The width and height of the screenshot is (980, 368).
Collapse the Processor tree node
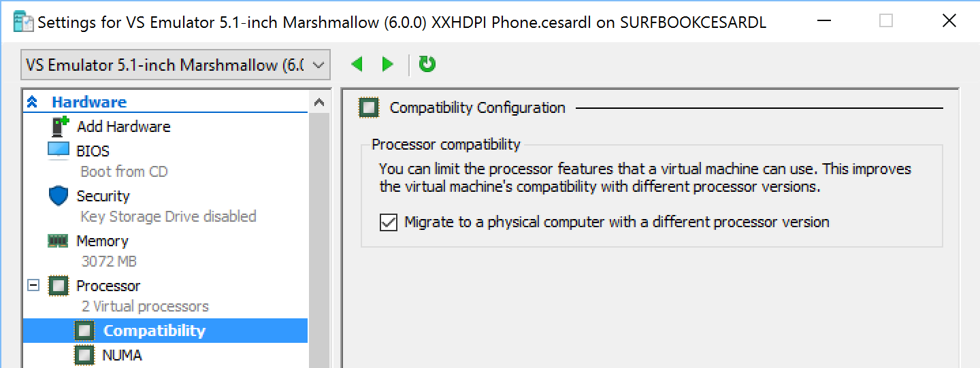click(x=33, y=286)
